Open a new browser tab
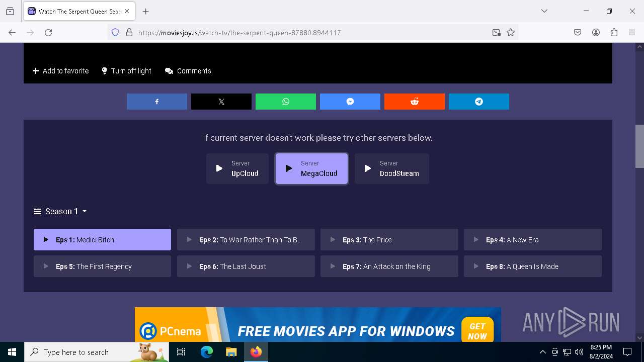 click(x=145, y=11)
